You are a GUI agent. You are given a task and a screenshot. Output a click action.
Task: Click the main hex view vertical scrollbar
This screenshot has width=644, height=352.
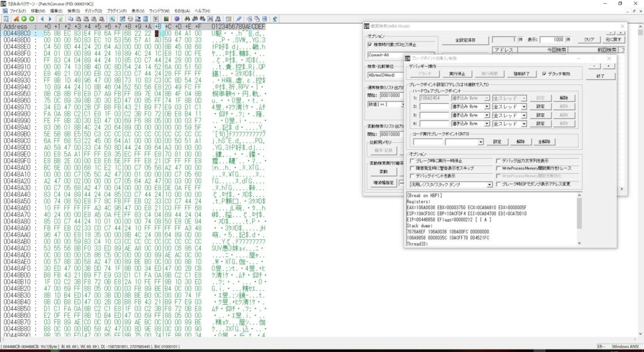(640, 181)
